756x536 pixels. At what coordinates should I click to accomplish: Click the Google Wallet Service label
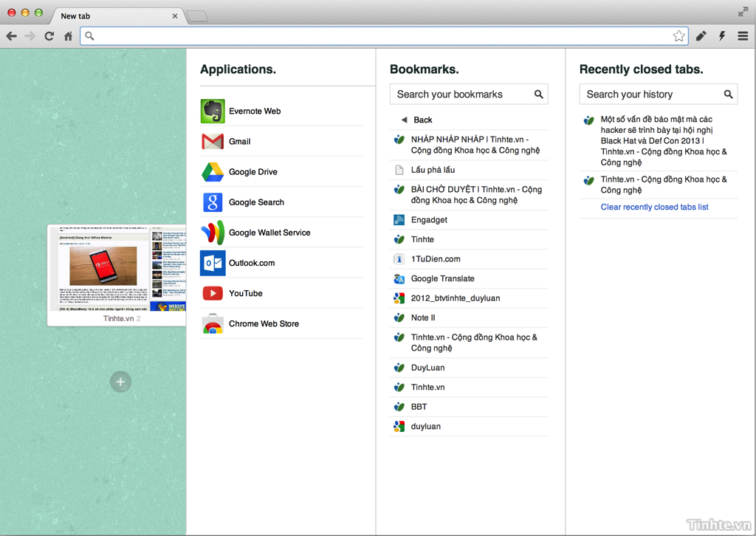tap(269, 233)
